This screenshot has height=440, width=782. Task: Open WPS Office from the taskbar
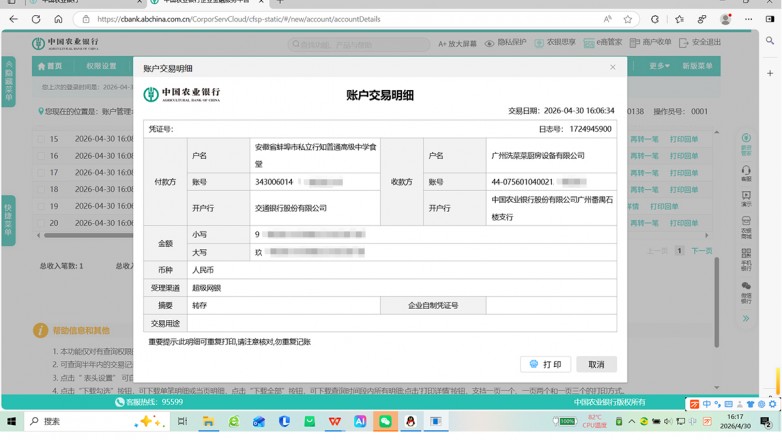pyautogui.click(x=335, y=422)
